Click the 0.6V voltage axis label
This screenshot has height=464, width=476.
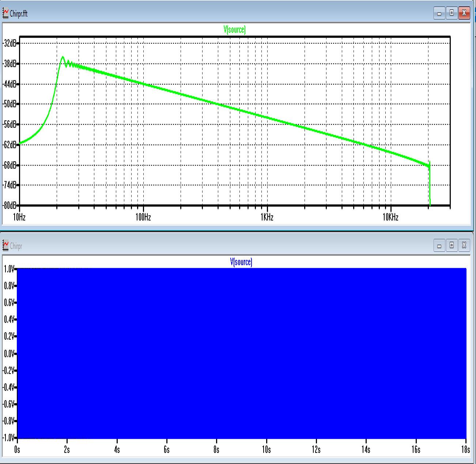click(x=9, y=303)
